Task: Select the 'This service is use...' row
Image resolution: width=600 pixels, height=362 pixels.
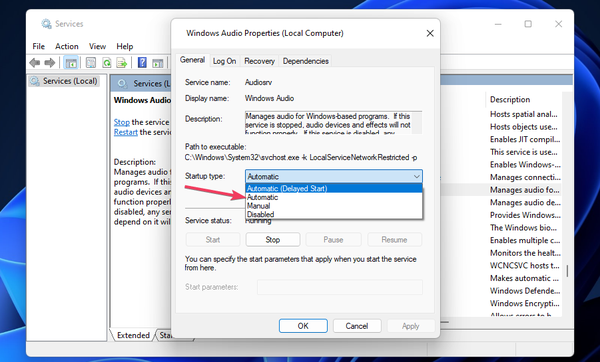Action: 523,152
